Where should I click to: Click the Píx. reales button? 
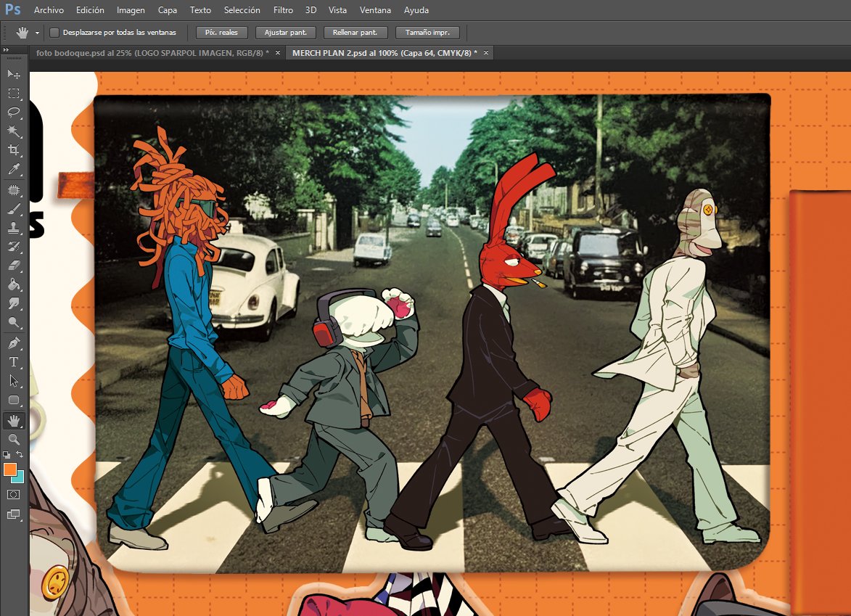(x=221, y=33)
